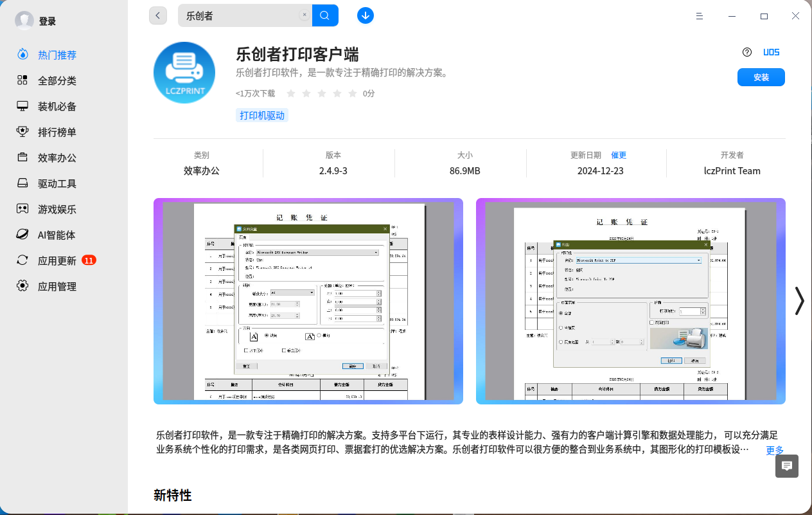The image size is (812, 515).
Task: Click the back navigation arrow button
Action: pyautogui.click(x=158, y=15)
